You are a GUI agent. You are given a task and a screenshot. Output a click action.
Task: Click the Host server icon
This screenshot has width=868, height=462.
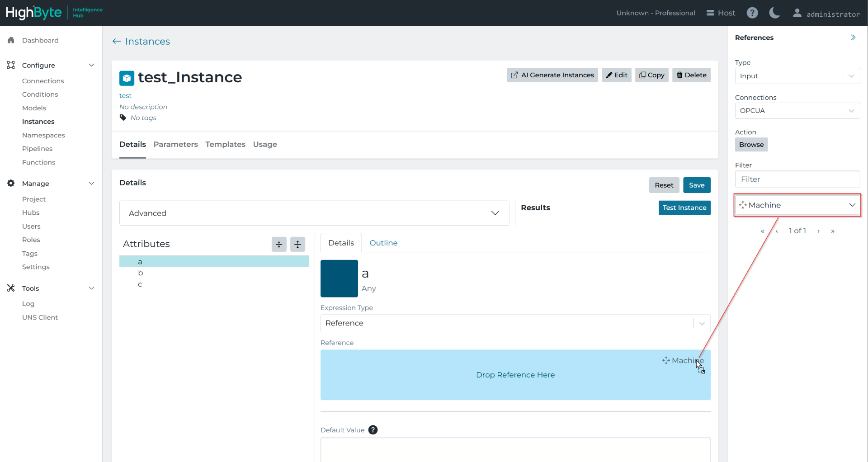point(710,13)
